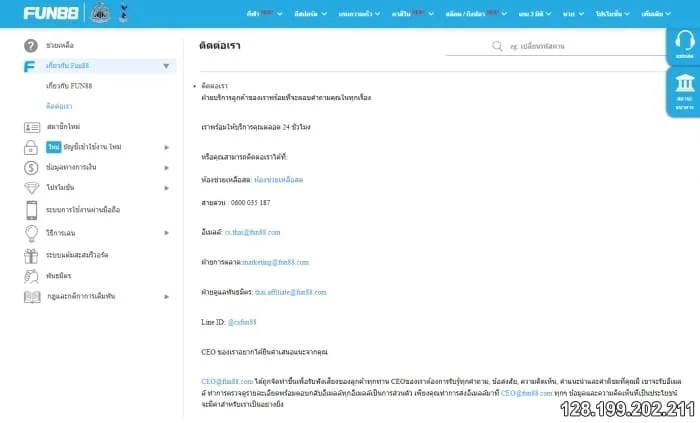The image size is (700, 423).
Task: Click the mobile phone icon in sidebar
Action: (31, 209)
